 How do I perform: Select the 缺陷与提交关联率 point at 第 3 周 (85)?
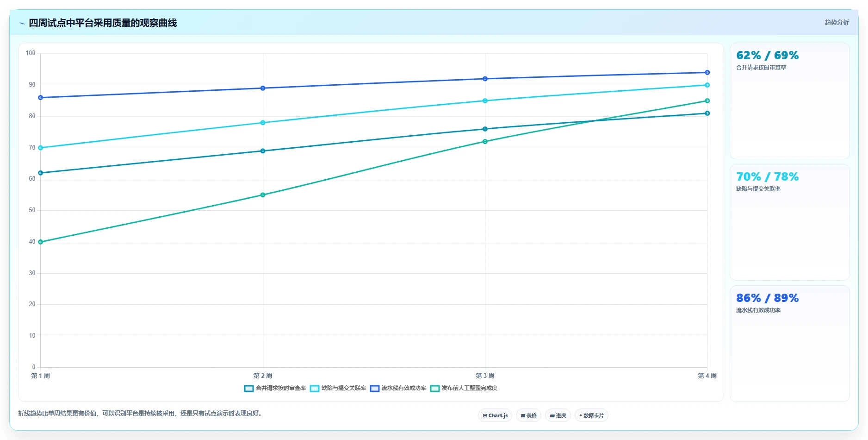click(485, 101)
